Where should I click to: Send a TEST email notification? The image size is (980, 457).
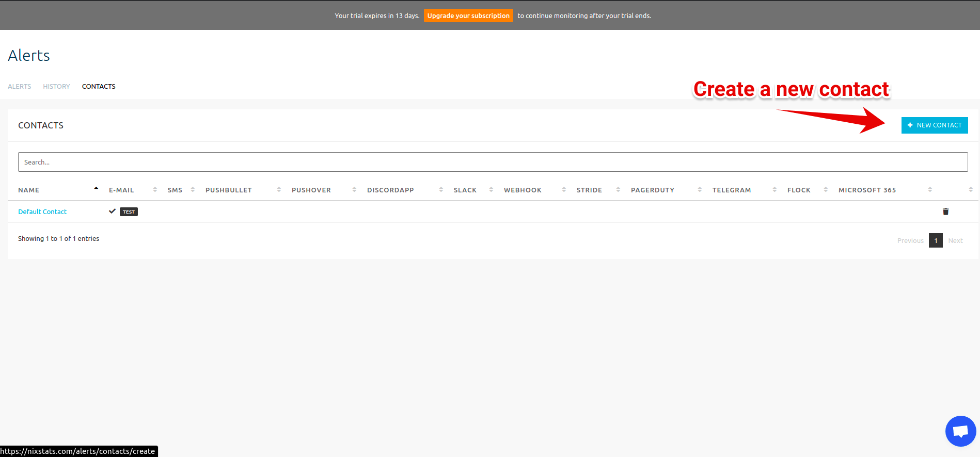point(129,212)
